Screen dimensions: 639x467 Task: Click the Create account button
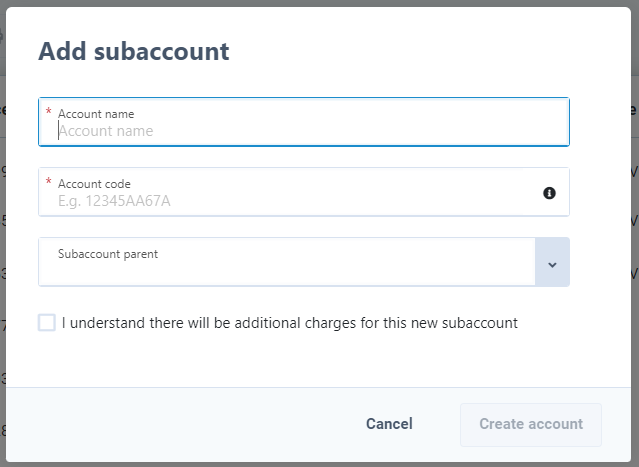[x=531, y=425]
